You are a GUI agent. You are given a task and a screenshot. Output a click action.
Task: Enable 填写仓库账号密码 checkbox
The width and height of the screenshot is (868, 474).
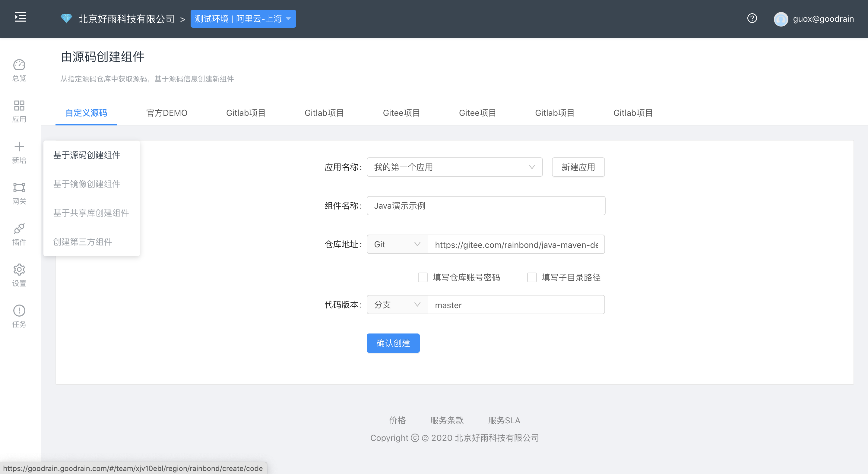pyautogui.click(x=423, y=277)
